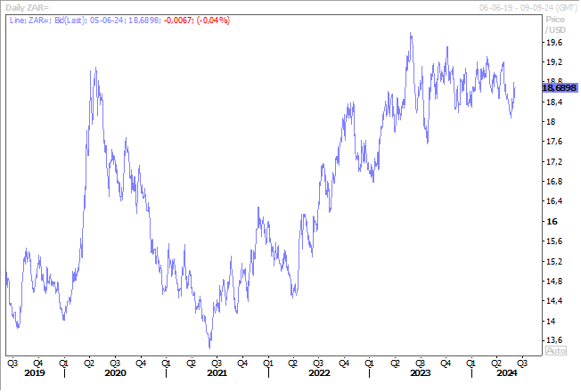The image size is (581, 392).
Task: Click the 2024 year label on time axis
Action: (506, 373)
